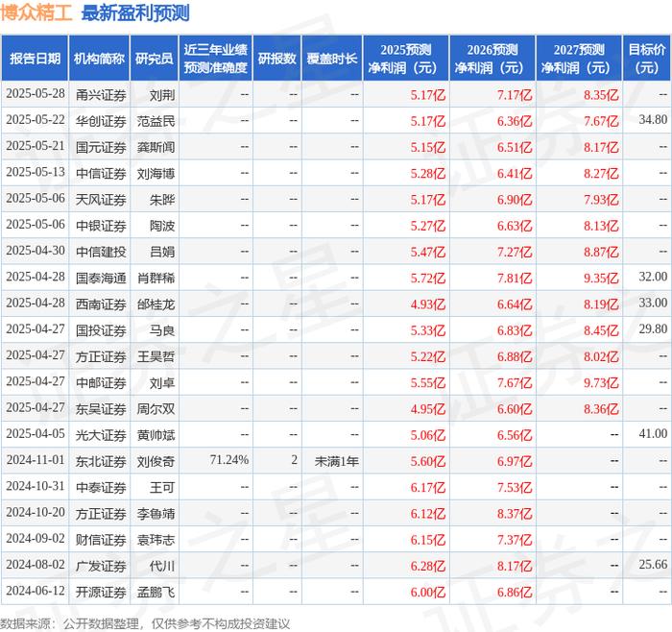Click the 财信证券 institution cell

point(101,539)
